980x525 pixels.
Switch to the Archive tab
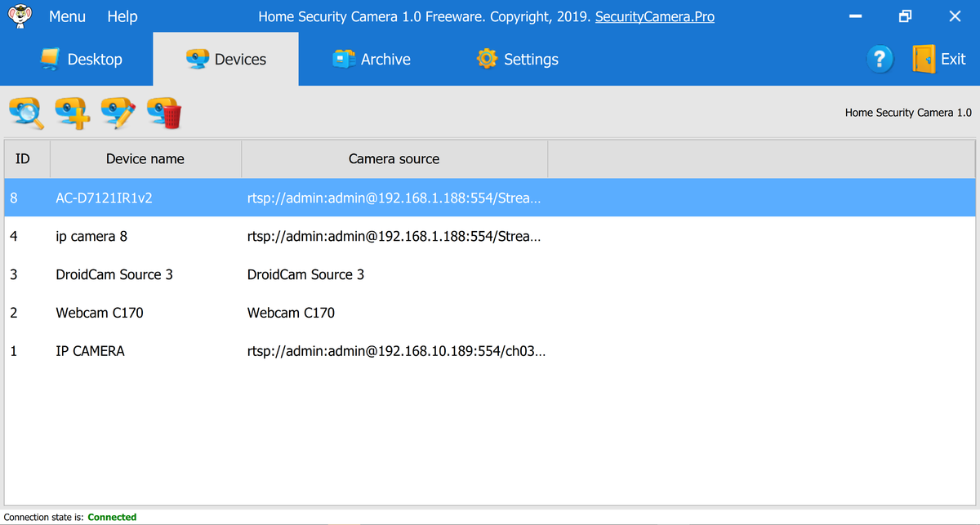372,58
